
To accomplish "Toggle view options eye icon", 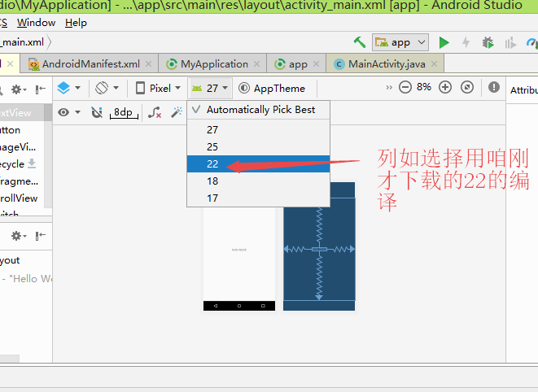I will coord(68,112).
